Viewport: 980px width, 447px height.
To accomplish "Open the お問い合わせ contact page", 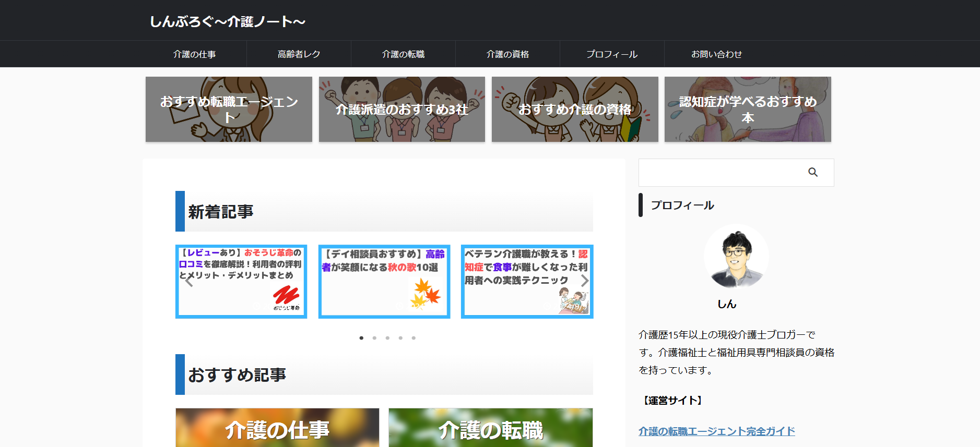I will coord(716,54).
